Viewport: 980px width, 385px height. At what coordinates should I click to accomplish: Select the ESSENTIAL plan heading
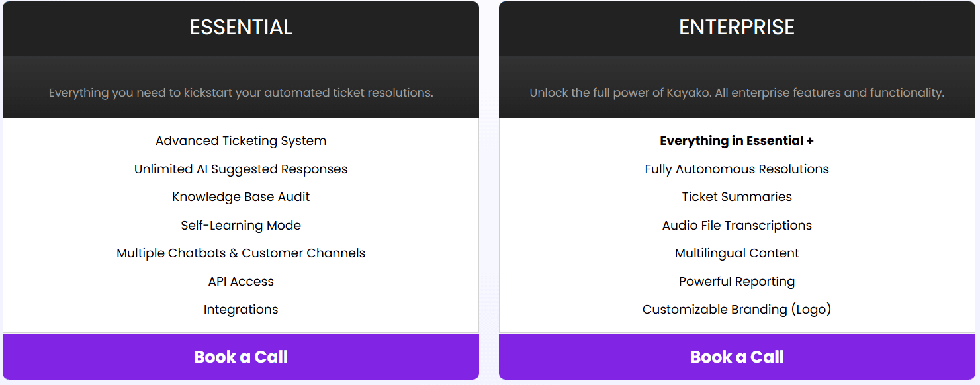pos(241,27)
